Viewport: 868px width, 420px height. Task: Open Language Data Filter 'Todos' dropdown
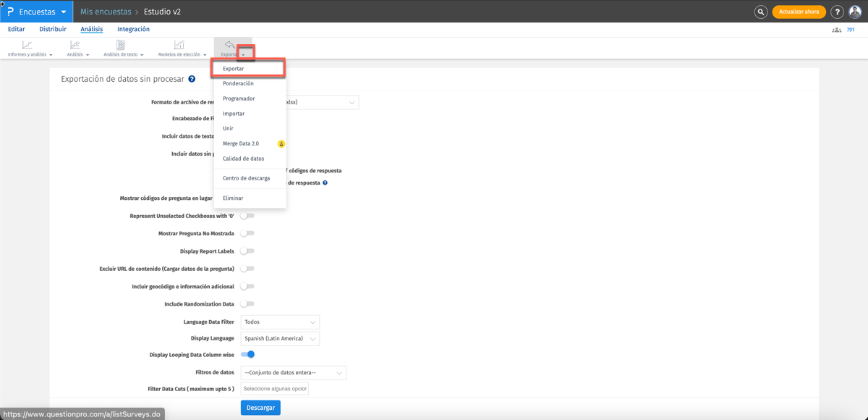(280, 322)
